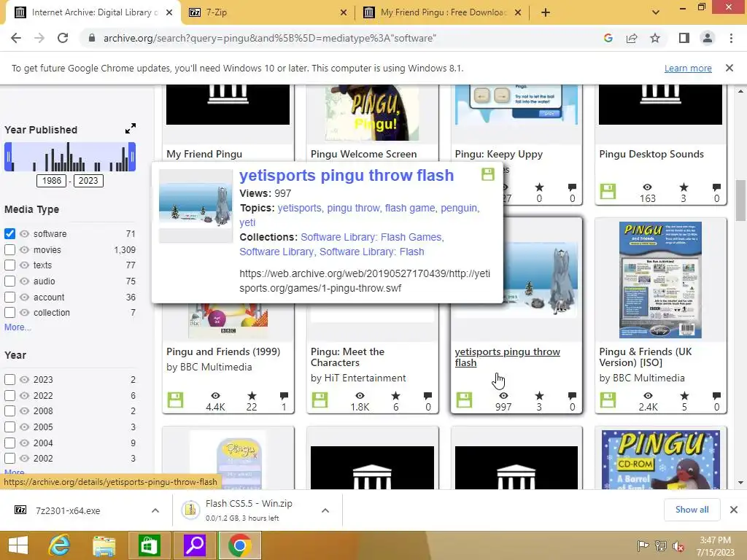The width and height of the screenshot is (747, 560).
Task: Check the texts media type
Action: tap(9, 265)
